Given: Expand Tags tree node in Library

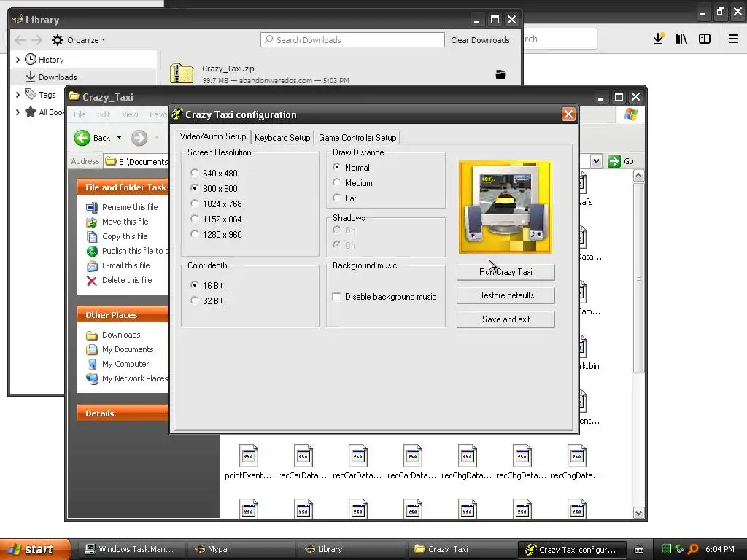Looking at the screenshot, I should click(x=18, y=95).
